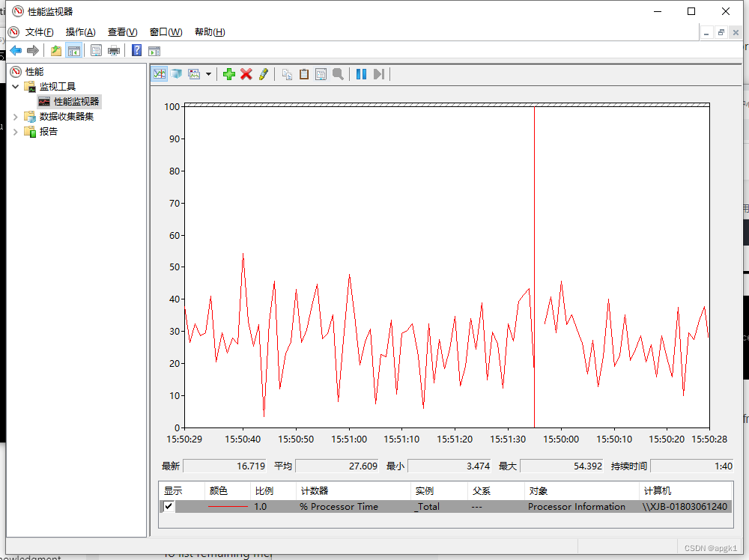Viewport: 749px width, 560px height.
Task: Click the Processor Information object cell
Action: pyautogui.click(x=577, y=506)
